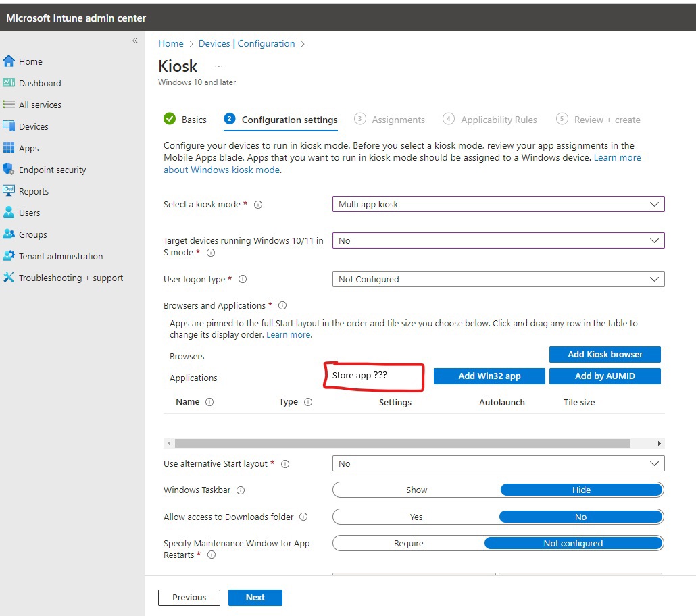Click the Dashboard icon in sidebar
The width and height of the screenshot is (696, 616).
click(x=8, y=83)
